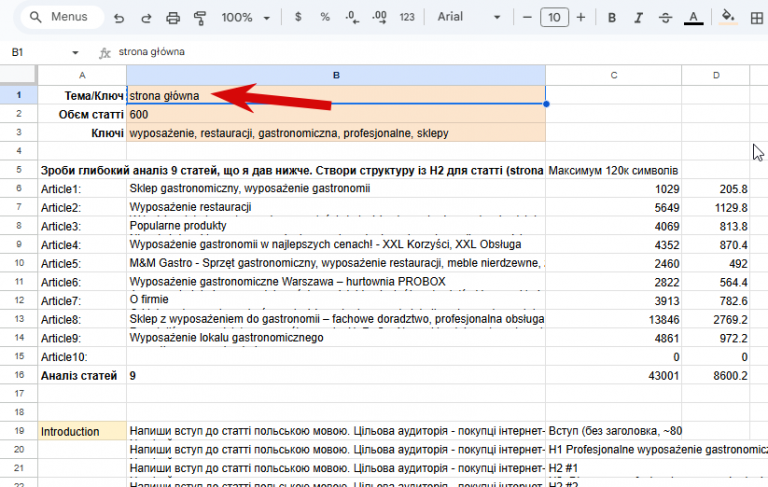Click cell with value 43001

click(x=614, y=376)
